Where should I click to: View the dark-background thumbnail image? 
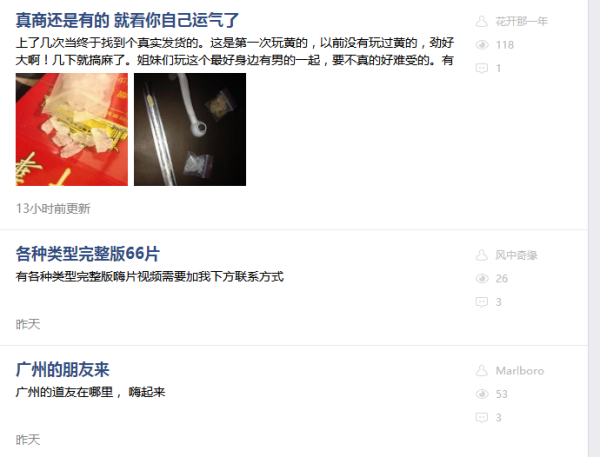(x=190, y=129)
